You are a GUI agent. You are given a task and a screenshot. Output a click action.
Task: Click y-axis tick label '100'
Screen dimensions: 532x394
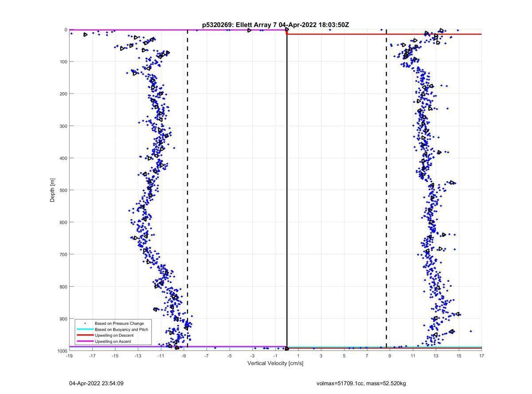pyautogui.click(x=63, y=62)
